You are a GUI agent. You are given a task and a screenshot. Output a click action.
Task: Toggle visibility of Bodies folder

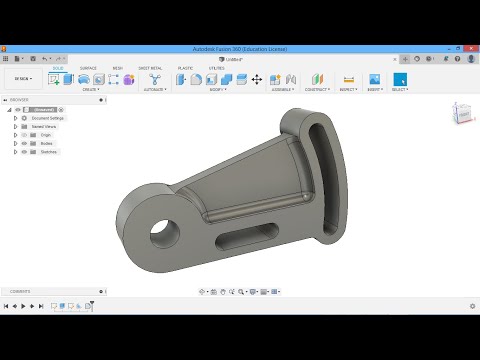[x=24, y=143]
